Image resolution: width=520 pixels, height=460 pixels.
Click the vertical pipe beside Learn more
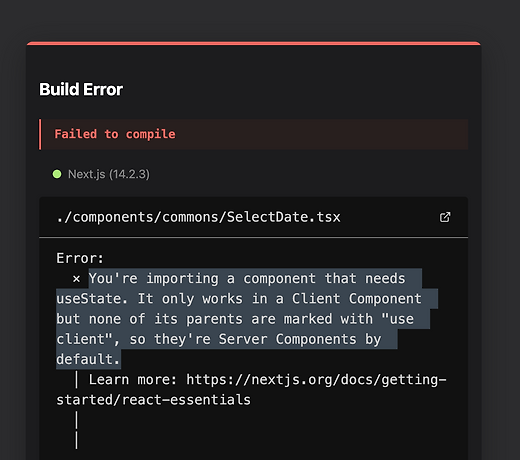pos(77,380)
